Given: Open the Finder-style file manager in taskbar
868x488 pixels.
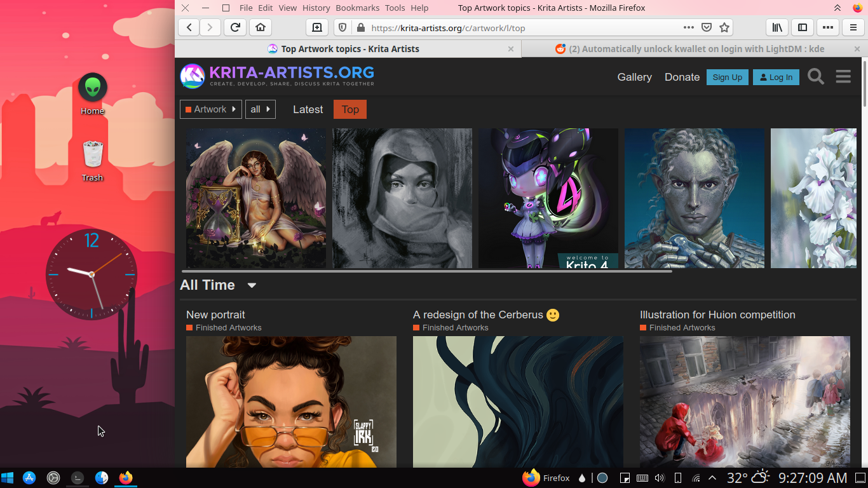Looking at the screenshot, I should pos(102,478).
